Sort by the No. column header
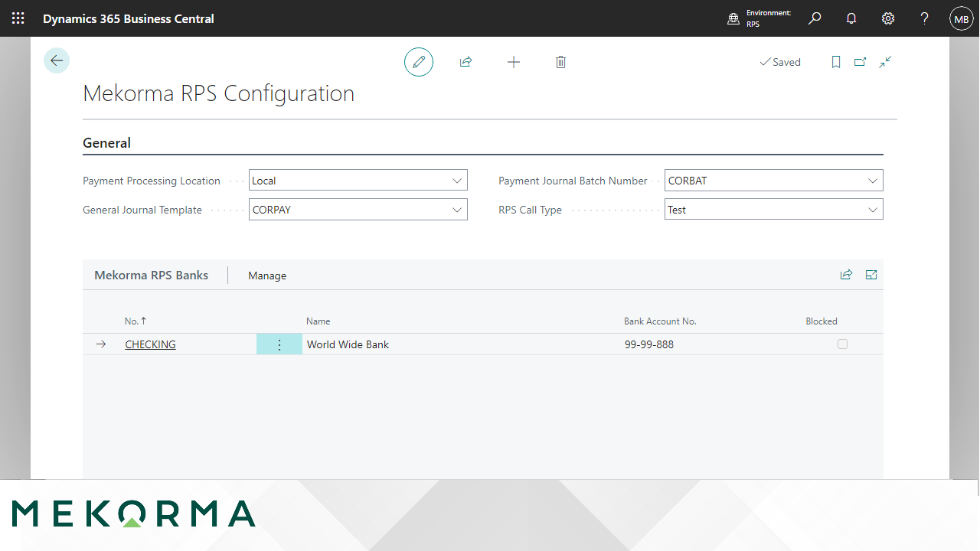The width and height of the screenshot is (980, 551). point(136,321)
